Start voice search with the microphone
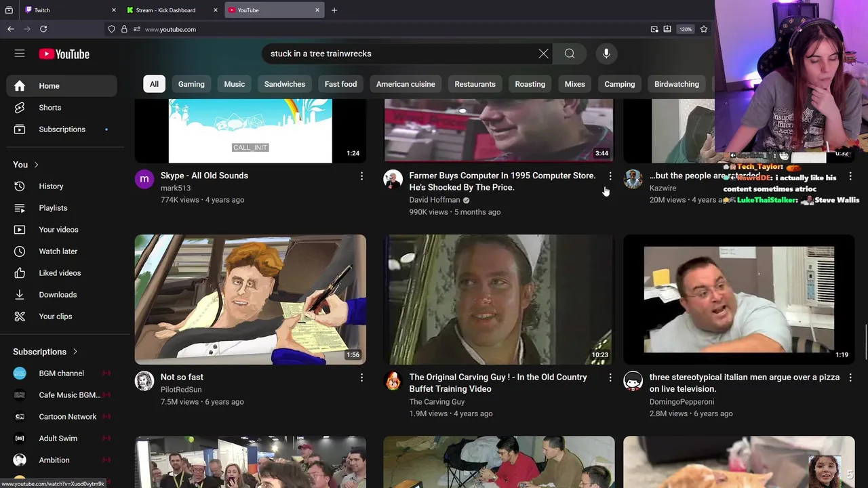Screen dimensions: 868x488 [606, 54]
